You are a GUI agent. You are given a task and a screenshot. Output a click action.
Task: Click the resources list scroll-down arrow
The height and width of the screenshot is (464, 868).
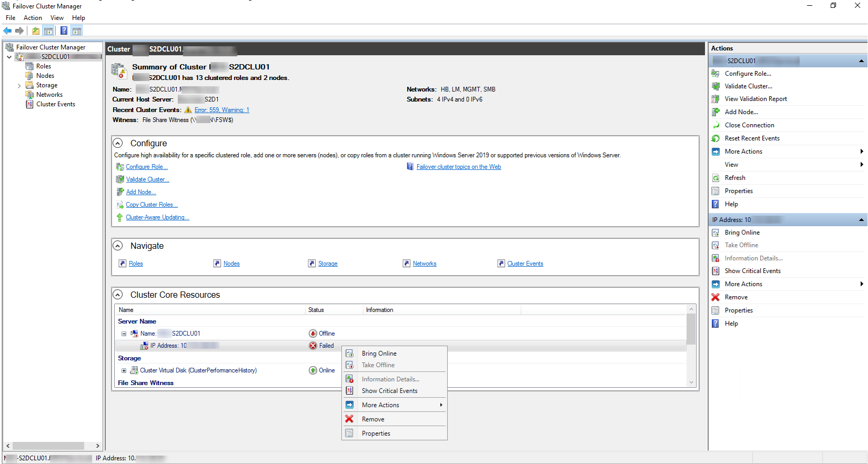tap(691, 382)
